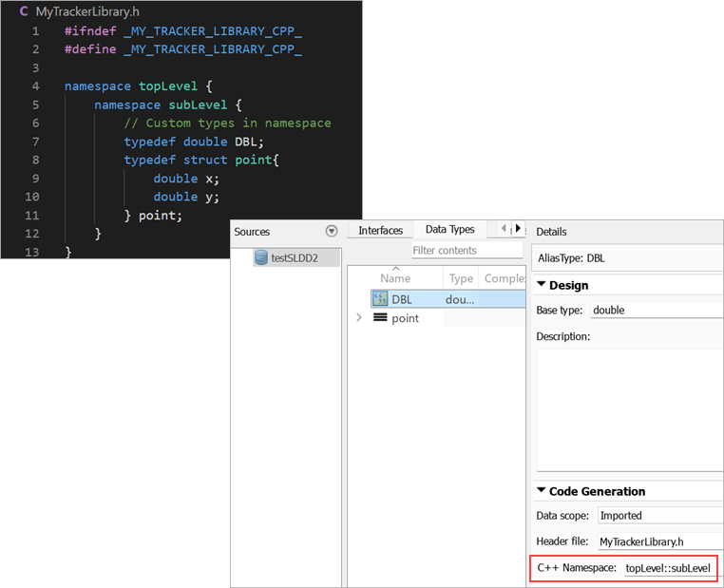Click 'namespace topLevel {' code line

[x=139, y=86]
